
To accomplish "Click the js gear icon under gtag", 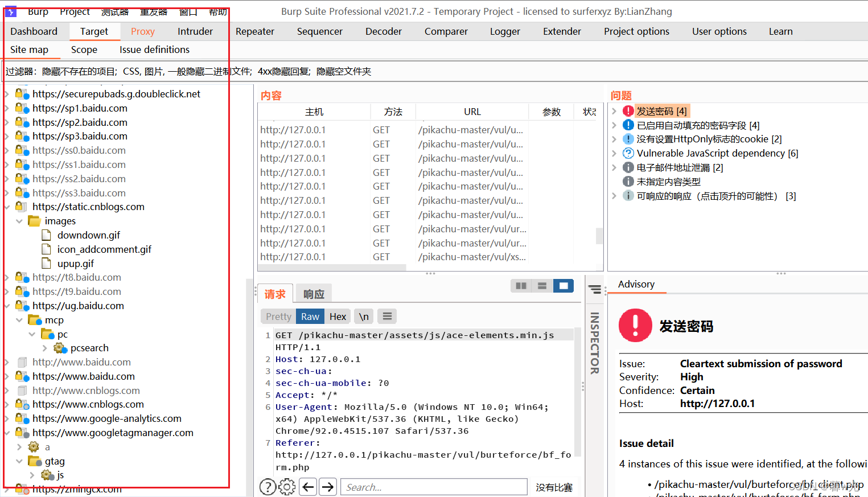I will tap(48, 475).
